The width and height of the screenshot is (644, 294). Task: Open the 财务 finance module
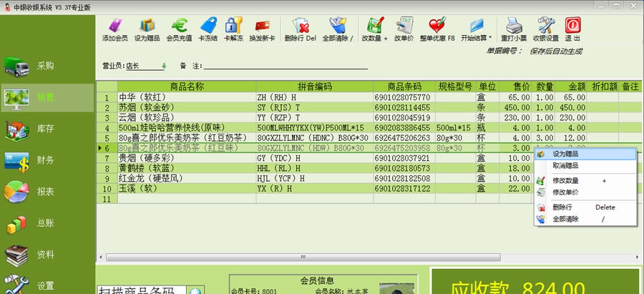(47, 160)
